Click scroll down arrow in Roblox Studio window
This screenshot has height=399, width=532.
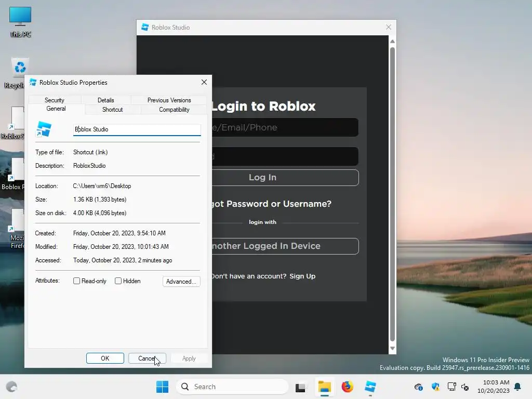tap(392, 349)
